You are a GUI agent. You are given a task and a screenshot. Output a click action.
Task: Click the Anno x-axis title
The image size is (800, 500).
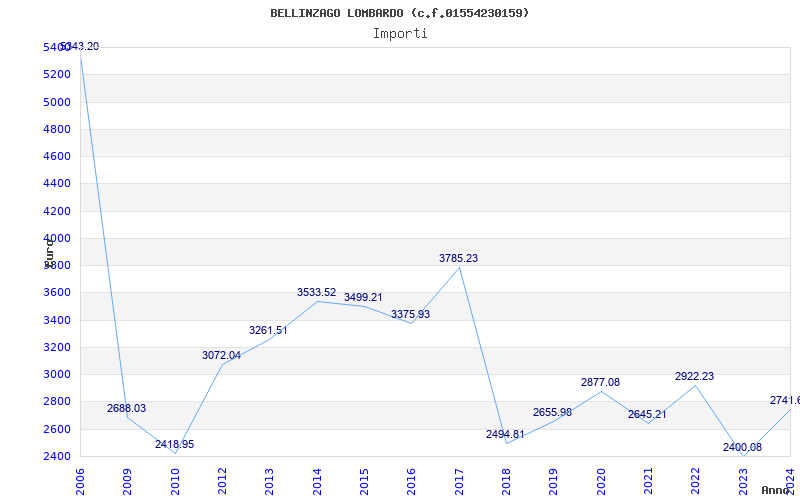pyautogui.click(x=774, y=490)
